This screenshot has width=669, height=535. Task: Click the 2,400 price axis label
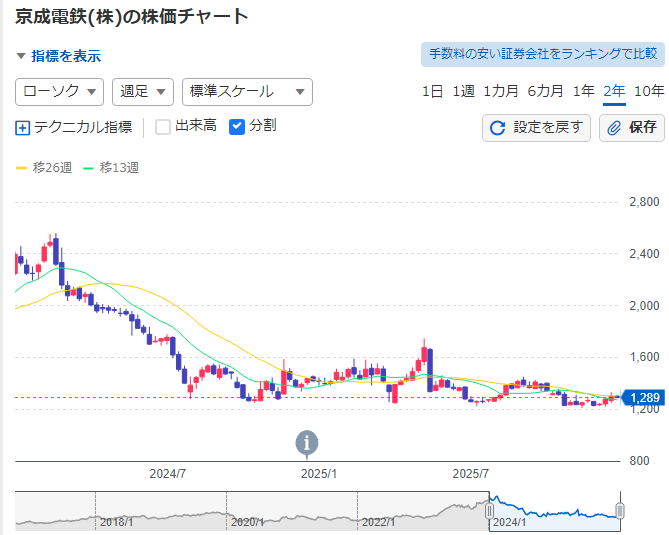point(644,254)
